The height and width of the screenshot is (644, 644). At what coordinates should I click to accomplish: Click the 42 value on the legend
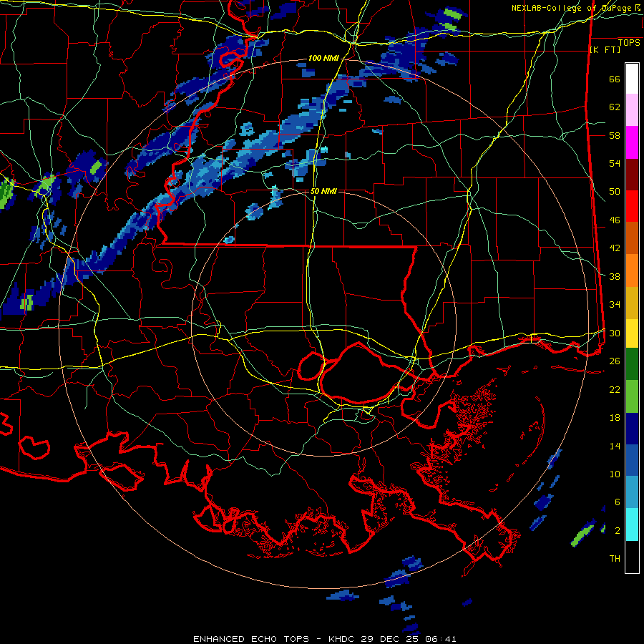(x=615, y=248)
